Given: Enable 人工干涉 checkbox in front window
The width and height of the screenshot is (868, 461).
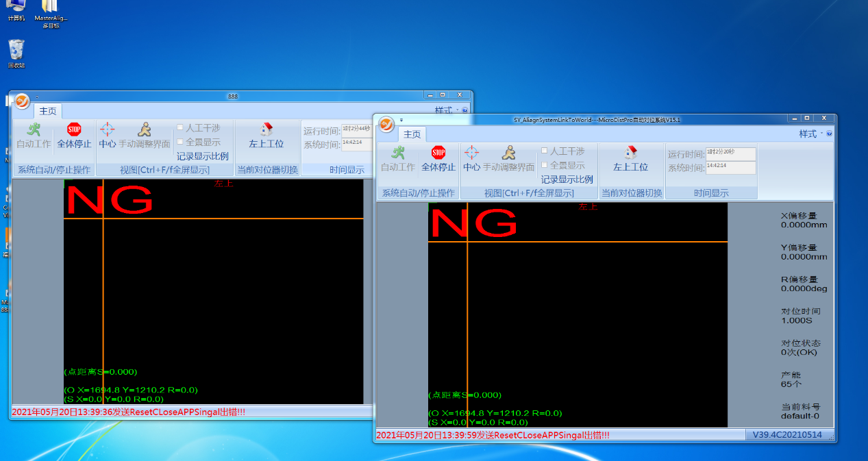Looking at the screenshot, I should click(545, 151).
